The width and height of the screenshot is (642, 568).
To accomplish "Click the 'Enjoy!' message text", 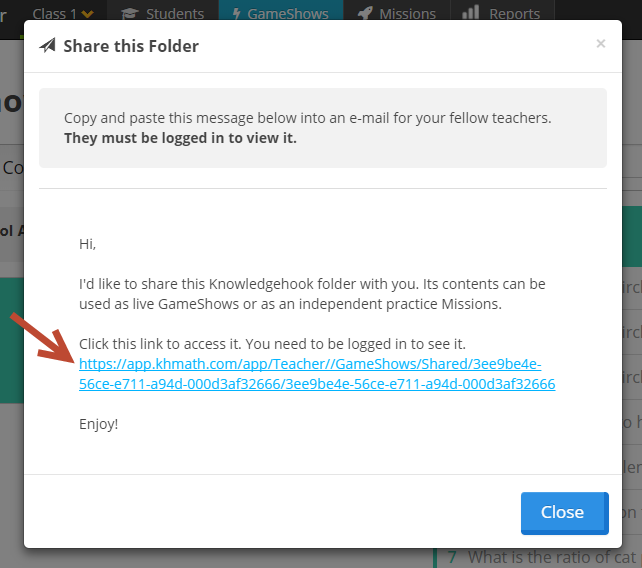I will click(99, 424).
